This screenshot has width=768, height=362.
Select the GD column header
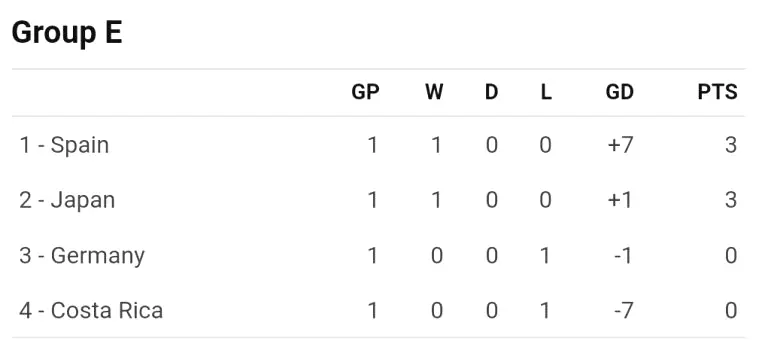[x=620, y=92]
